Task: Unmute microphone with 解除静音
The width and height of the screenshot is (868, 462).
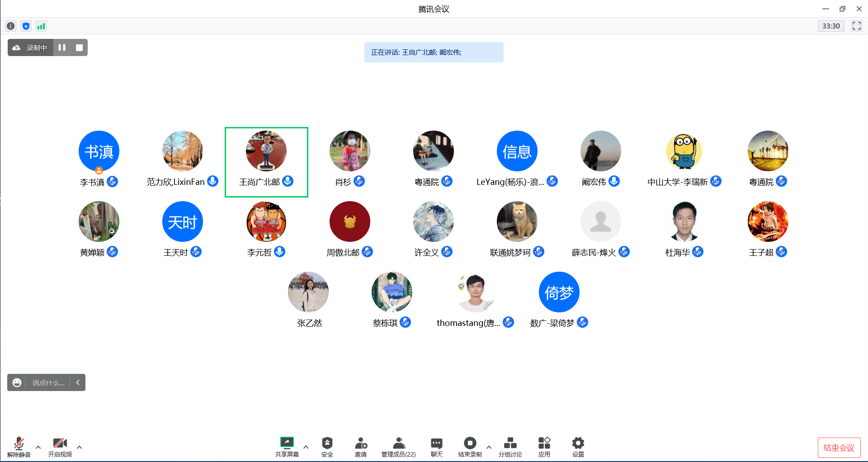Action: (x=19, y=447)
